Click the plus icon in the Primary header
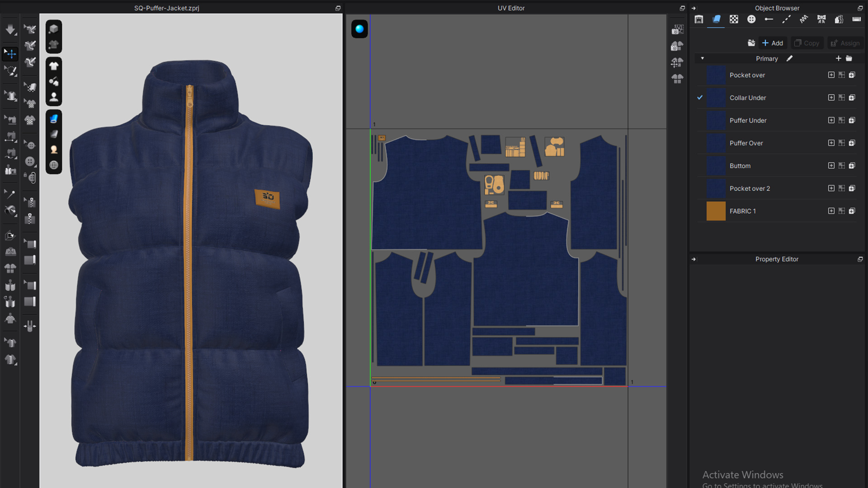 click(x=838, y=58)
